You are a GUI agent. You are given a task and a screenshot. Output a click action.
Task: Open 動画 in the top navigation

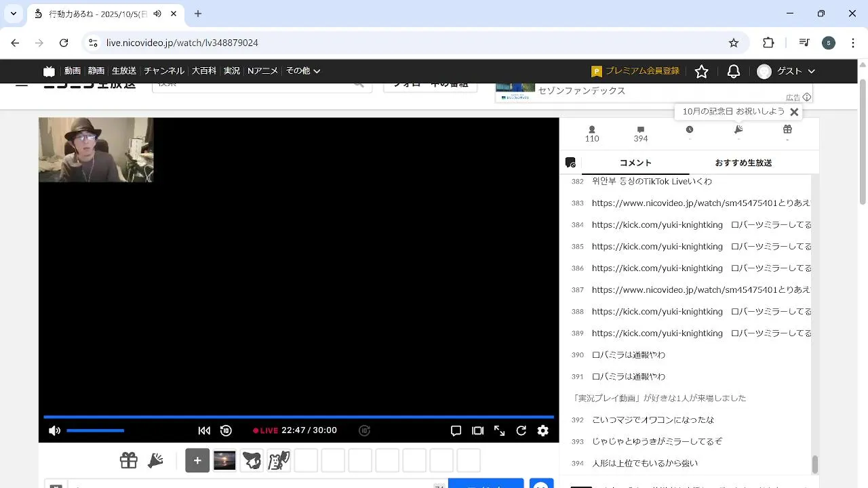click(x=73, y=71)
